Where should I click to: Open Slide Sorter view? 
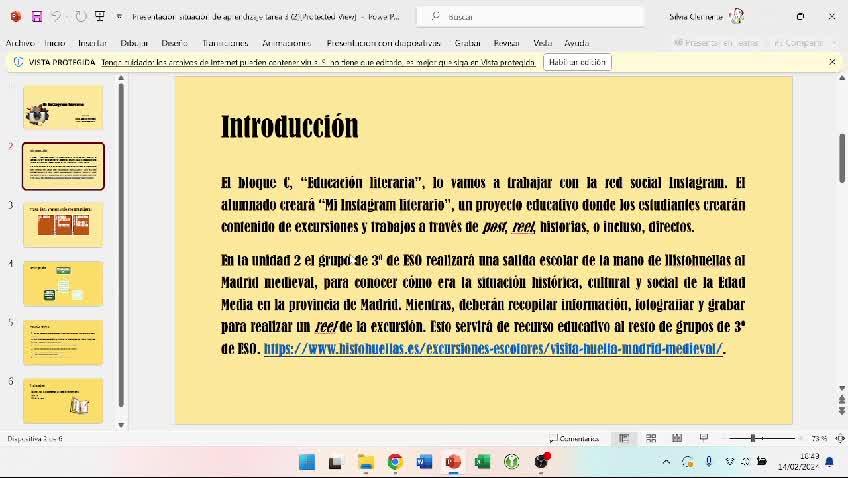(x=651, y=438)
